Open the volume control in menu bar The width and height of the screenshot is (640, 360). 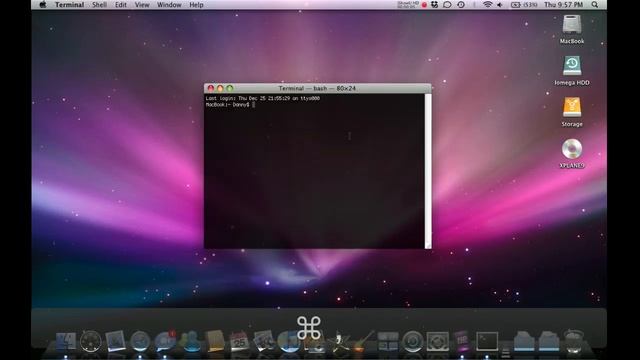pyautogui.click(x=500, y=5)
